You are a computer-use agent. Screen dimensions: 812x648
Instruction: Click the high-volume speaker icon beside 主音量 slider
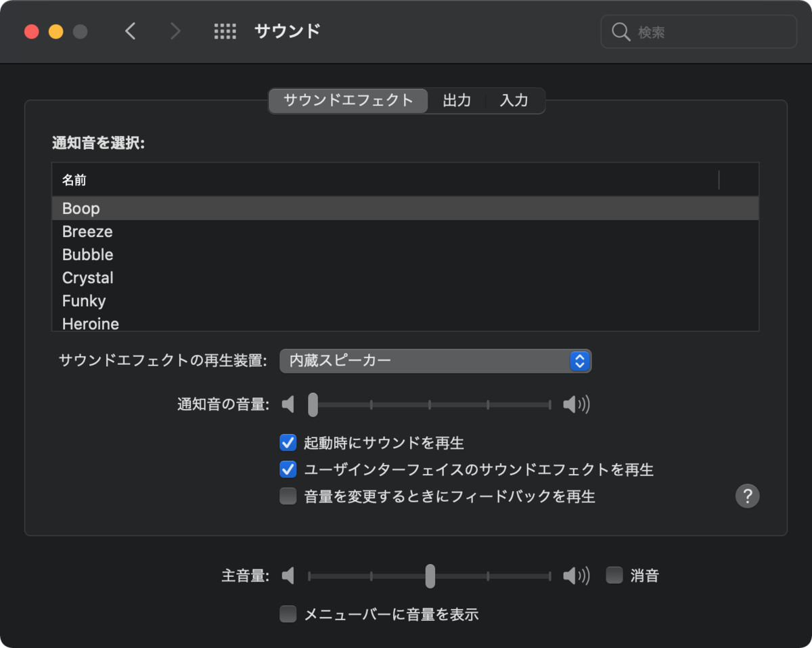[575, 576]
